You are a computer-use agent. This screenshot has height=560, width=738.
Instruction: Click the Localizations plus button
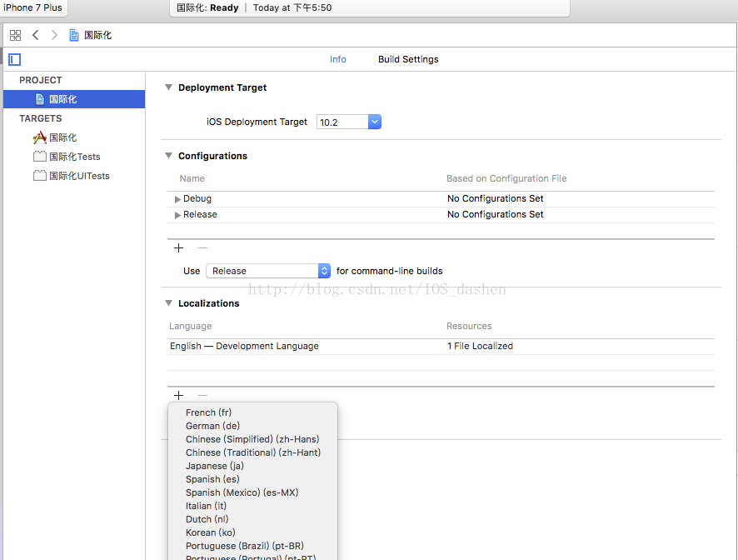[179, 396]
